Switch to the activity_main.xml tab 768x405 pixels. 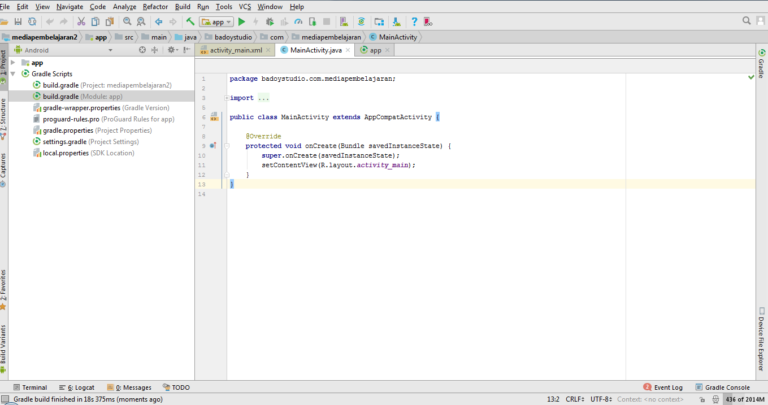click(234, 49)
